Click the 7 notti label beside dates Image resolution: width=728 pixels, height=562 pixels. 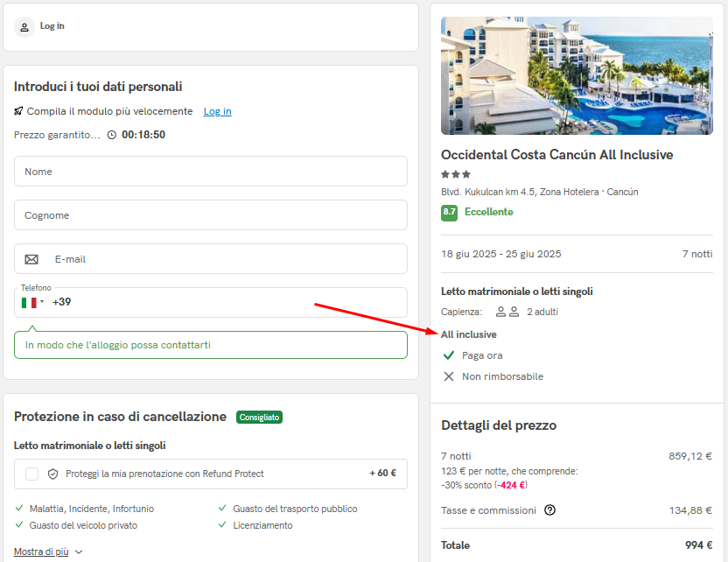tap(696, 254)
